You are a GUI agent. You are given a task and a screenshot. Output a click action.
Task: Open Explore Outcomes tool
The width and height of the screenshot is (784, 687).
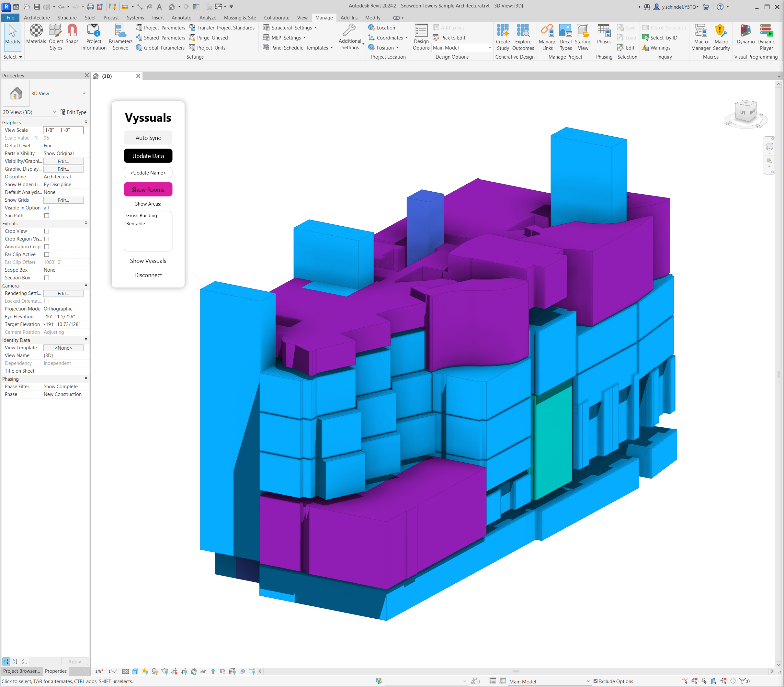(523, 37)
